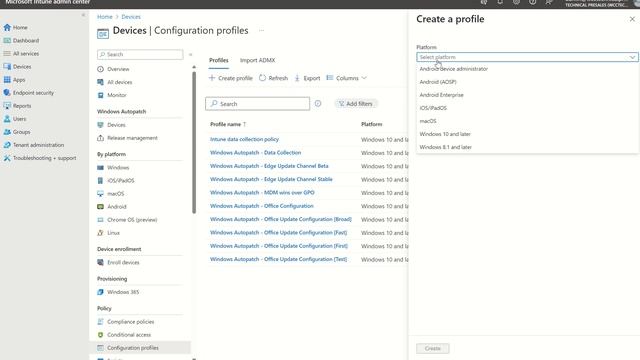Choose Windows 8.1 and later platform

[x=445, y=147]
